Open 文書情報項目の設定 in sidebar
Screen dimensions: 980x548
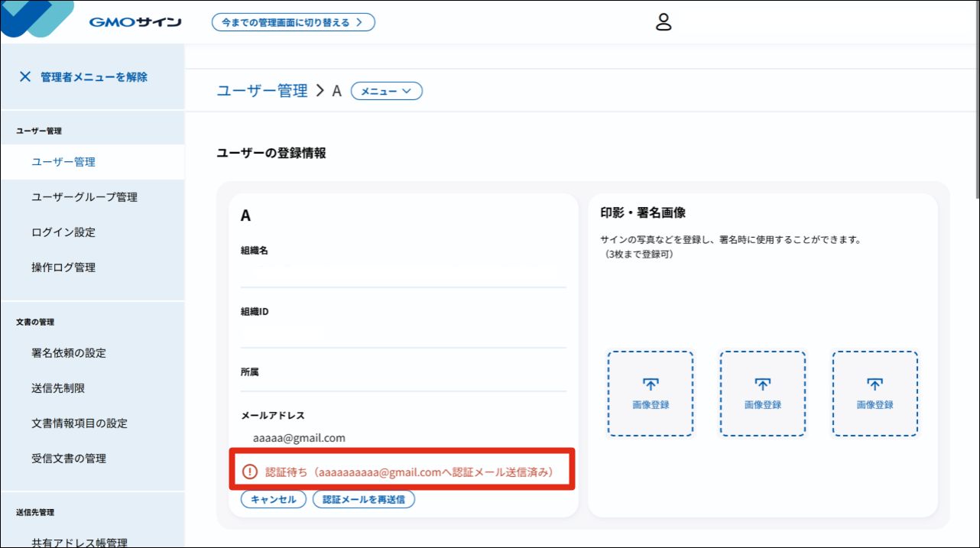(x=80, y=423)
